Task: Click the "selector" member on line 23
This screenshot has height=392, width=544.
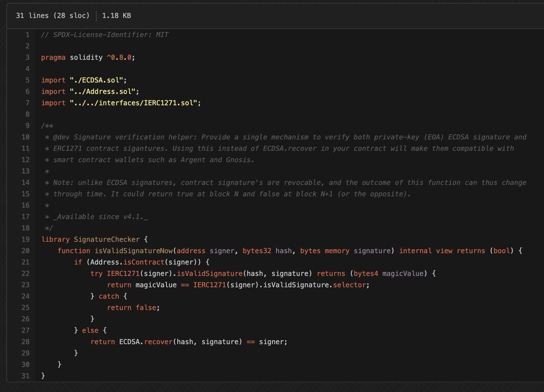Action: (x=349, y=285)
